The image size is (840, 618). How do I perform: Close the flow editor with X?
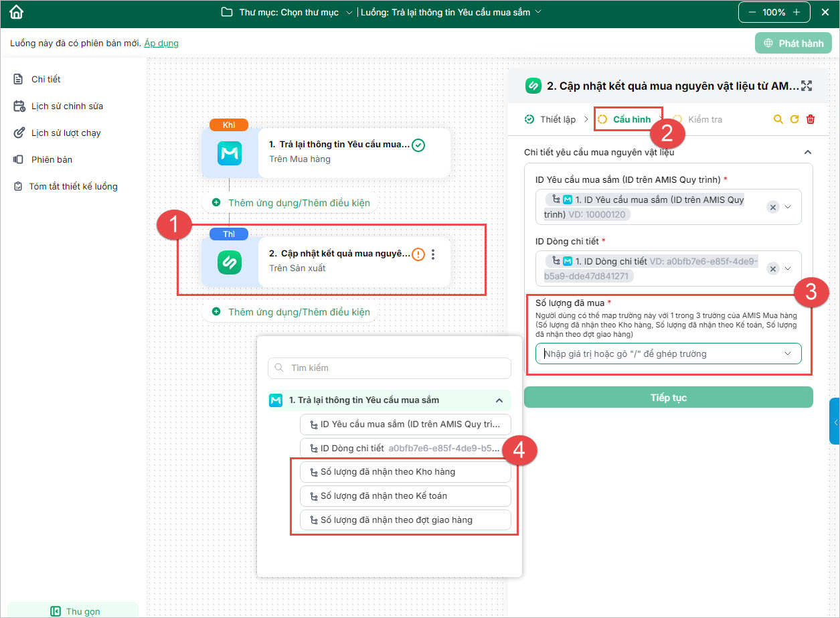point(825,12)
